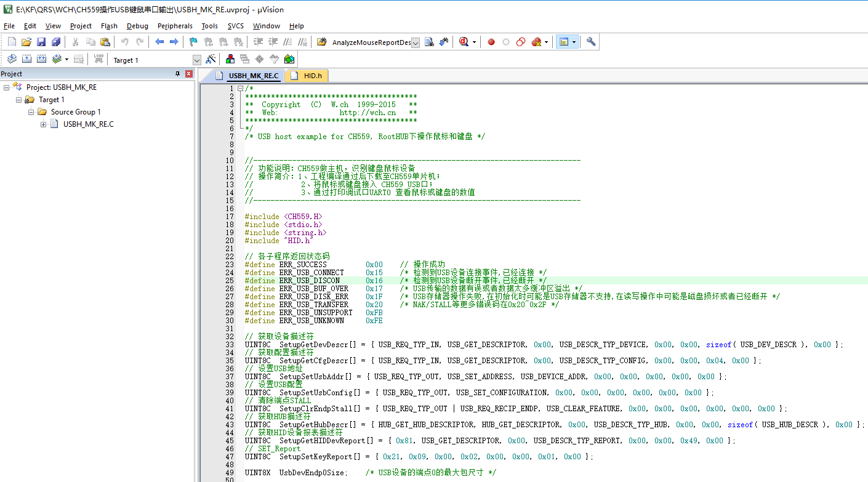This screenshot has height=482, width=868.
Task: Rebuild all target files
Action: point(41,60)
